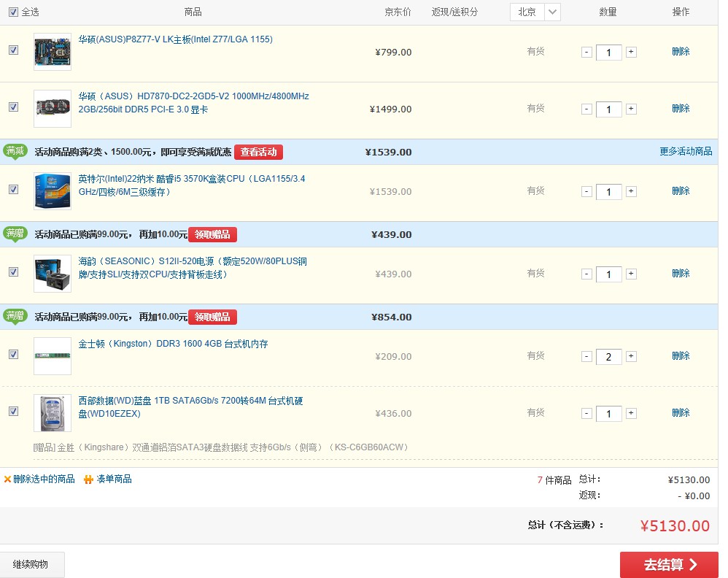Click 删除选中的商品 orange X icon
This screenshot has height=578, width=728.
click(x=7, y=479)
